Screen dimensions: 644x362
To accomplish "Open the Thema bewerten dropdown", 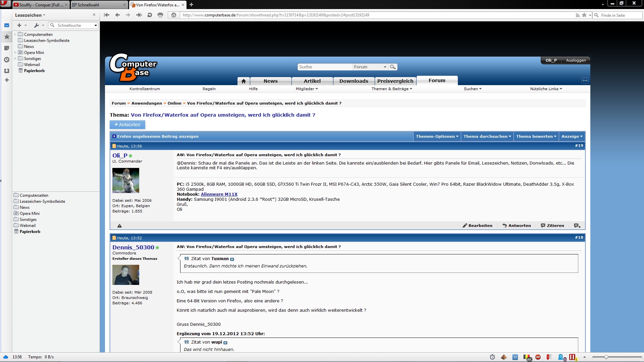I will pyautogui.click(x=536, y=136).
